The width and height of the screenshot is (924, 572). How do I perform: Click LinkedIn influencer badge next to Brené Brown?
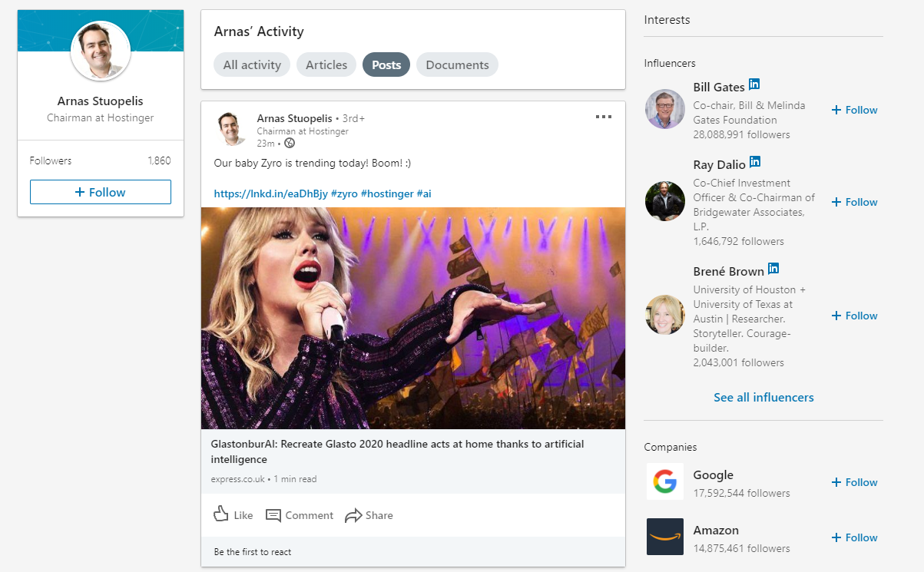pos(773,268)
